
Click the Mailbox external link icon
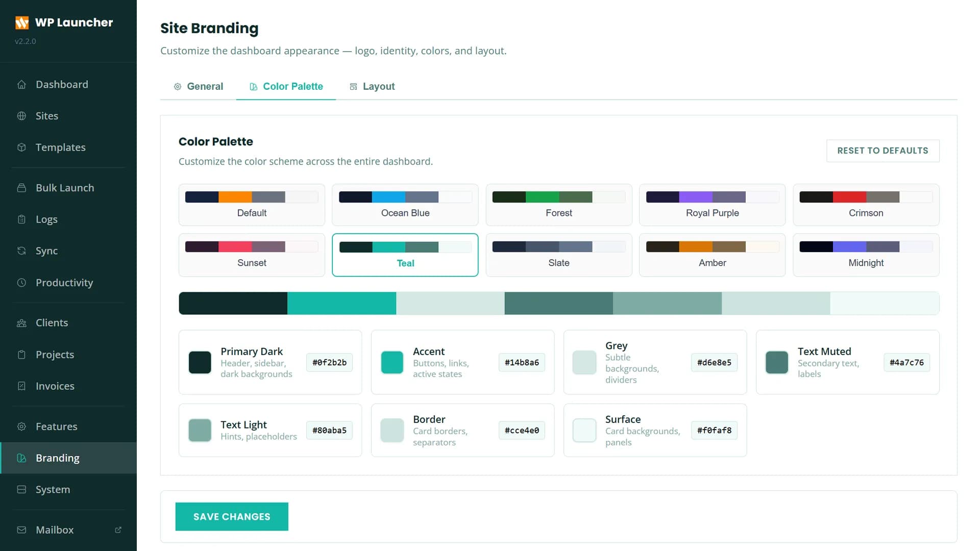pos(118,530)
